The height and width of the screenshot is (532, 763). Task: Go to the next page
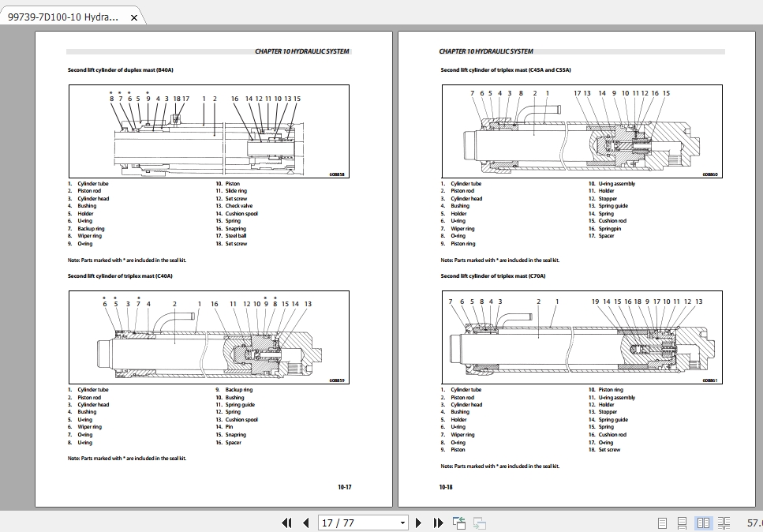[x=418, y=523]
